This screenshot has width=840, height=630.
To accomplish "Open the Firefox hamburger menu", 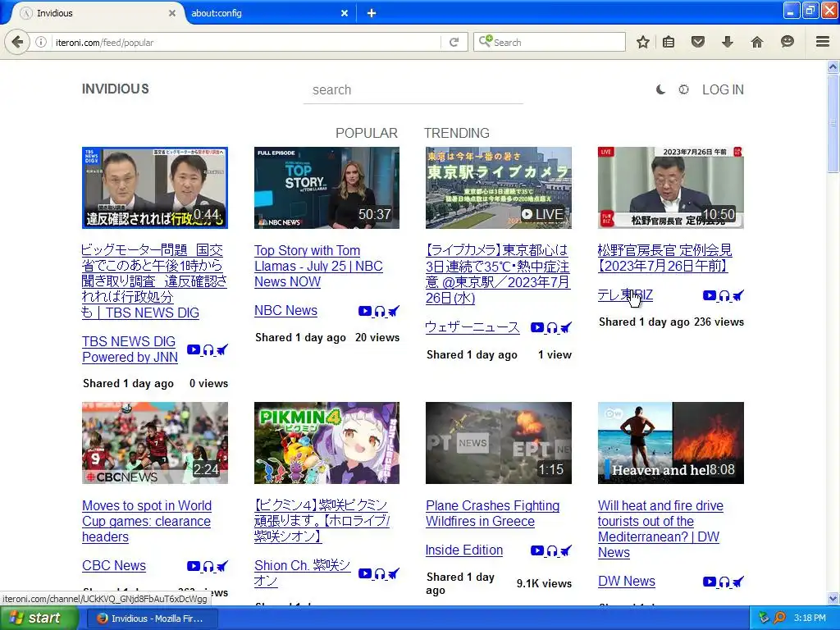I will pos(823,42).
